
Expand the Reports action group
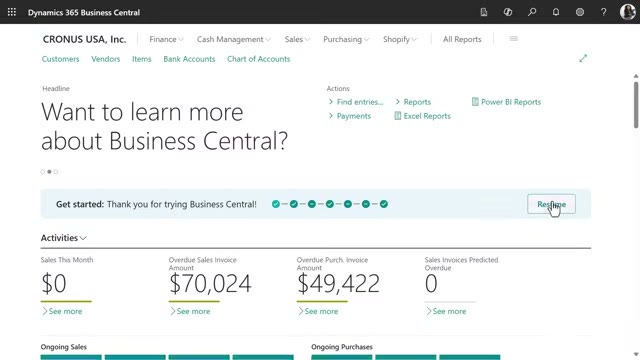pos(413,102)
